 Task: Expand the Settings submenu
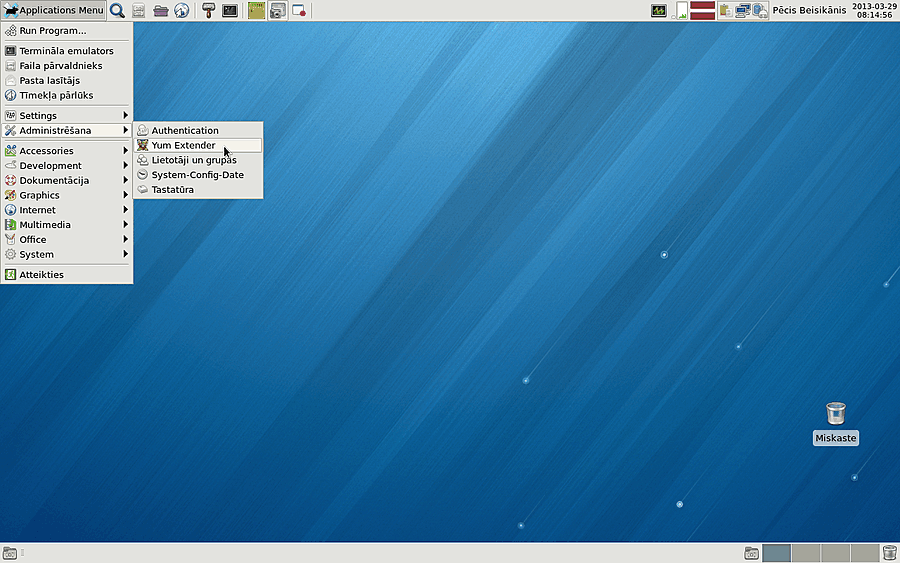pos(67,115)
